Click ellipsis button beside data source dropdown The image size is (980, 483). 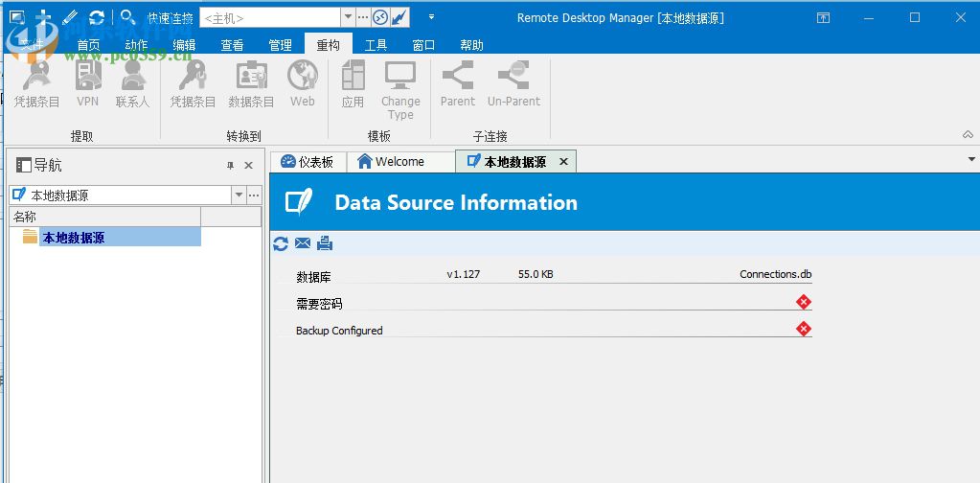(x=254, y=195)
